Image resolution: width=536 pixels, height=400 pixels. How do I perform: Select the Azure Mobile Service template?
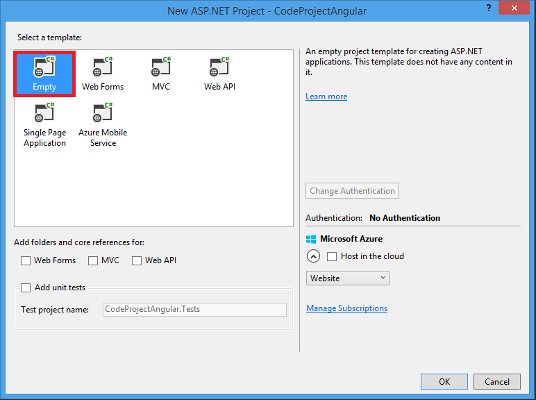click(x=103, y=125)
